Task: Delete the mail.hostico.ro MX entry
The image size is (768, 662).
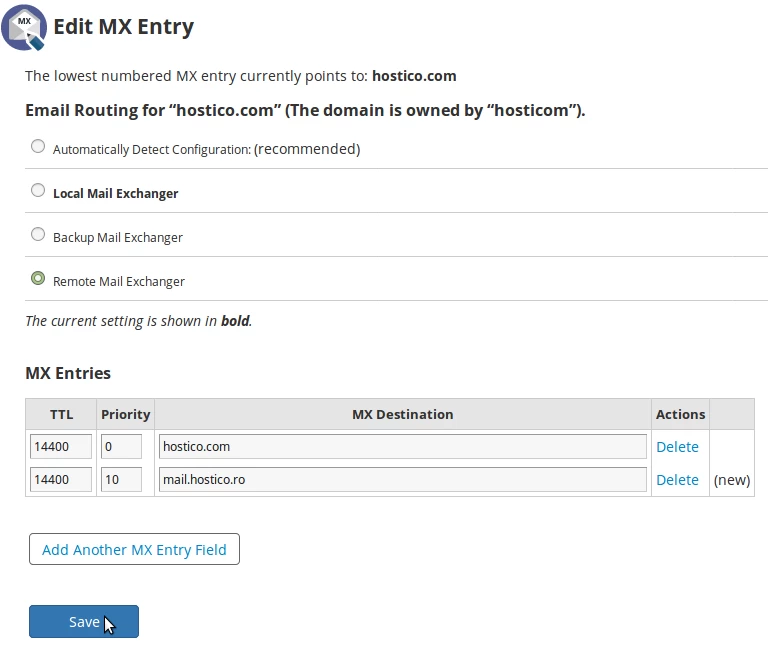Action: point(677,480)
